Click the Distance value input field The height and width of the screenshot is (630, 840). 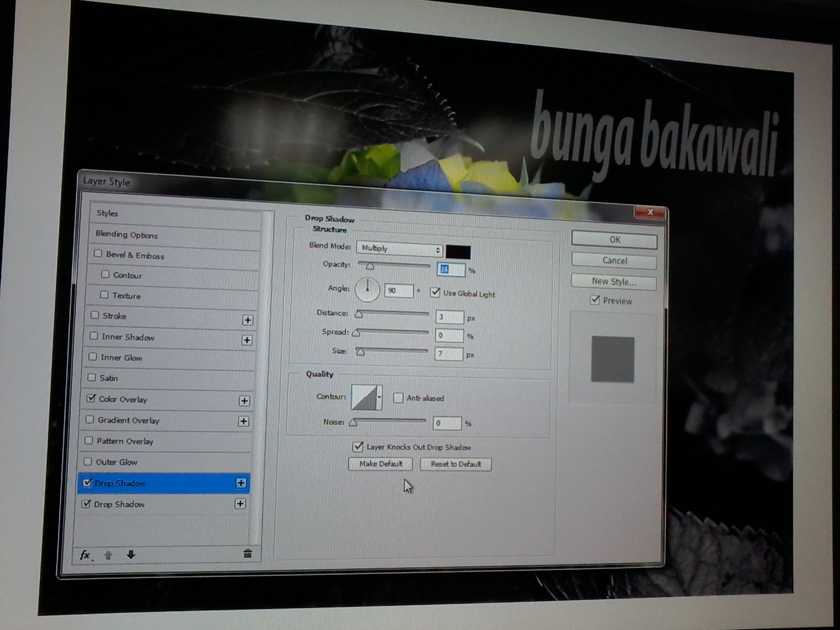pos(449,317)
